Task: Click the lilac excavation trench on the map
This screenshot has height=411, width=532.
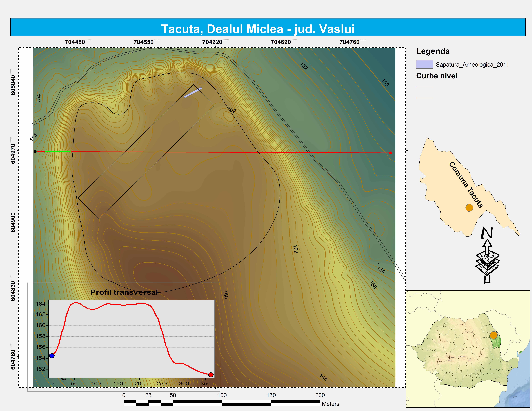Action: click(193, 93)
